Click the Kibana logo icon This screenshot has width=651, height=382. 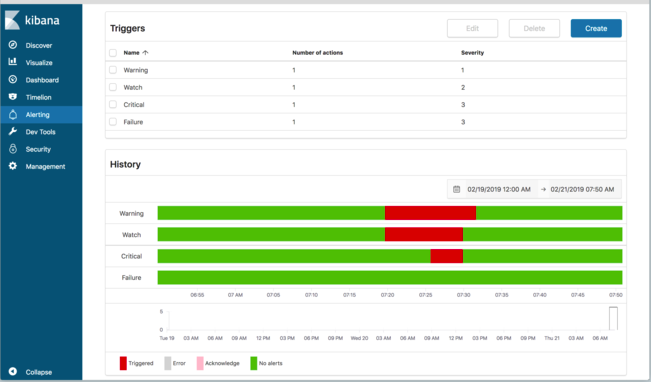tap(12, 20)
